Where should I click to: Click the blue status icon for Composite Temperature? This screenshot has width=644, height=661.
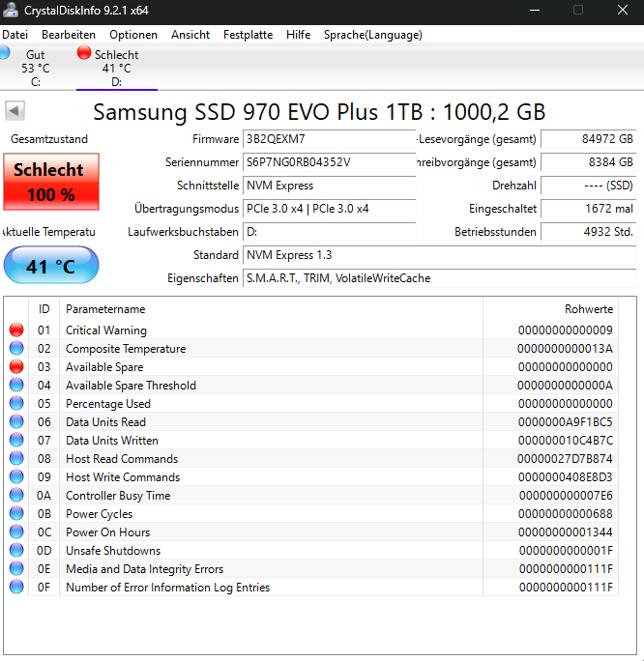tap(16, 348)
